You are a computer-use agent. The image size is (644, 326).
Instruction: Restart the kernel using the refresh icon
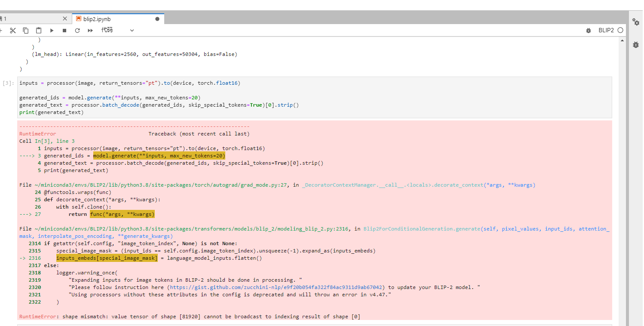point(77,31)
